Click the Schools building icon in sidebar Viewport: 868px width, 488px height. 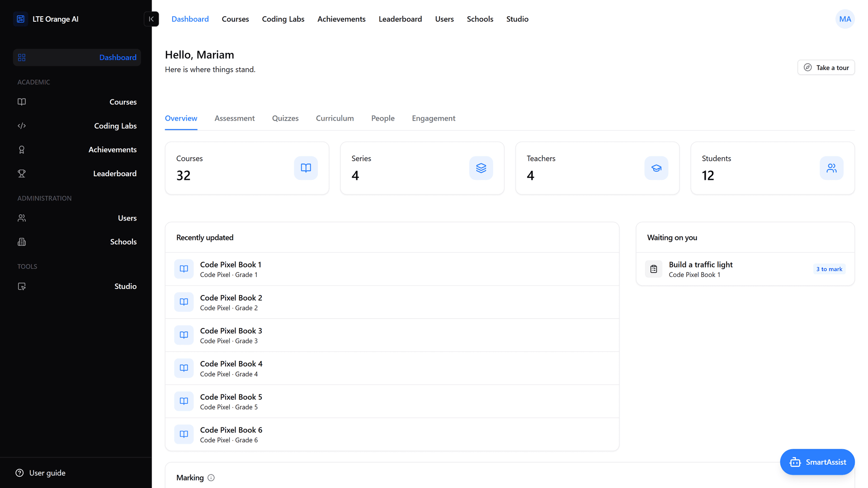(22, 242)
